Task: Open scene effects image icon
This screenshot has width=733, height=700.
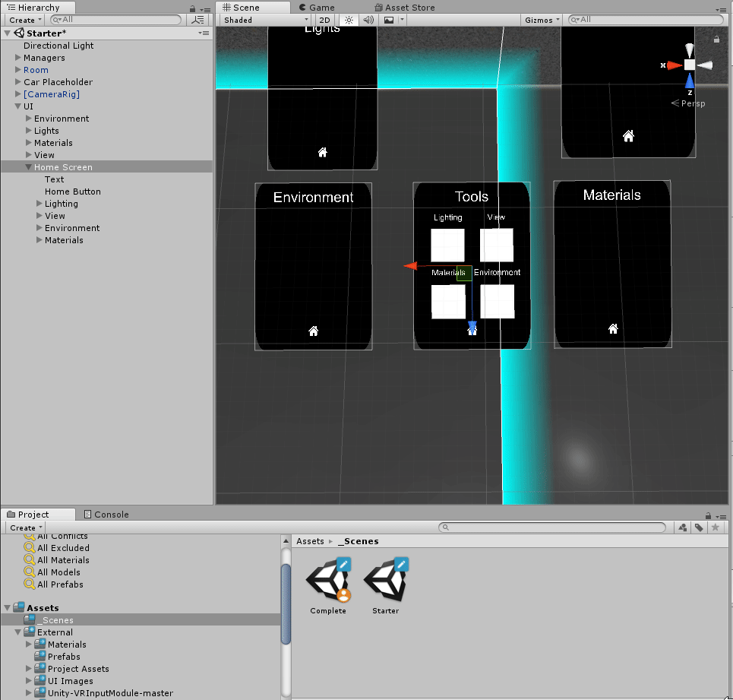Action: point(390,20)
